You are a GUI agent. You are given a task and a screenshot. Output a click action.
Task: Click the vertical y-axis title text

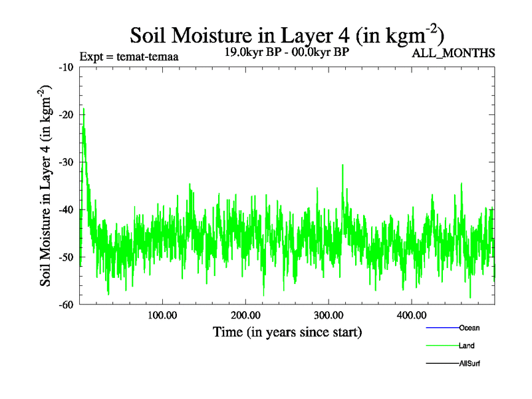coord(47,186)
